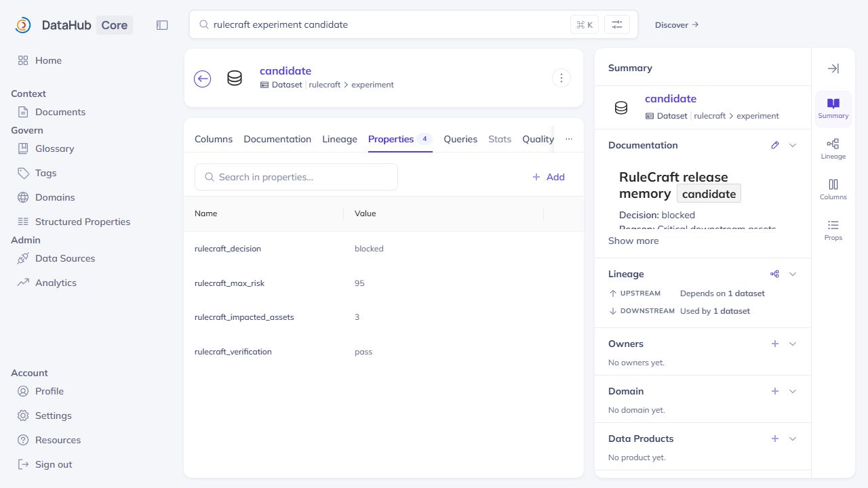The width and height of the screenshot is (868, 488).
Task: Select the rulecraft_max_risk property name
Action: [x=229, y=283]
